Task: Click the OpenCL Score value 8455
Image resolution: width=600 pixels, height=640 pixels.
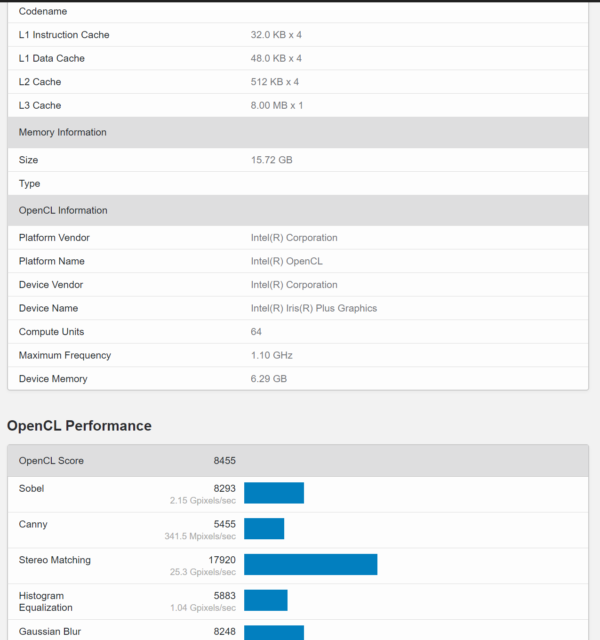Action: point(224,461)
